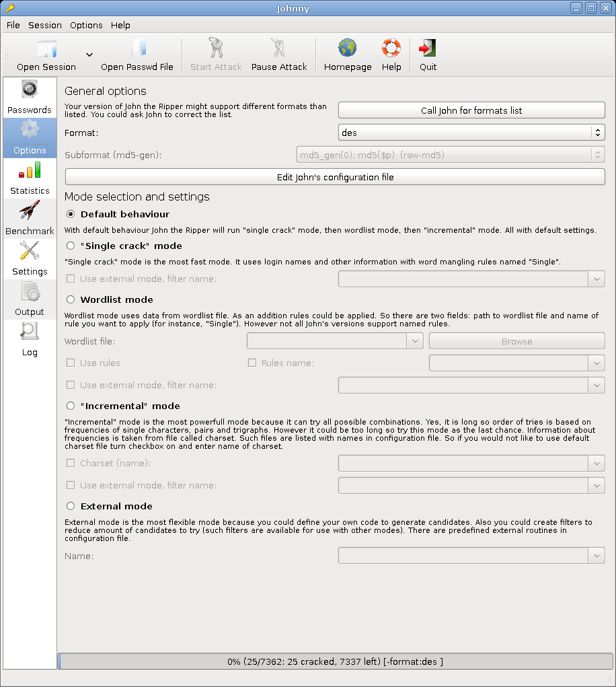
Task: Toggle Incremental mode external filter checkbox
Action: (71, 485)
